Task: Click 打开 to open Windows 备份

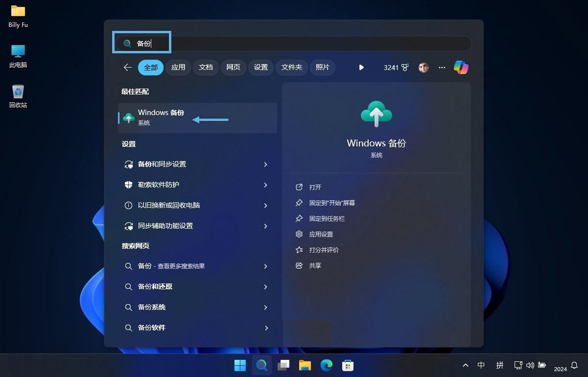Action: tap(315, 188)
